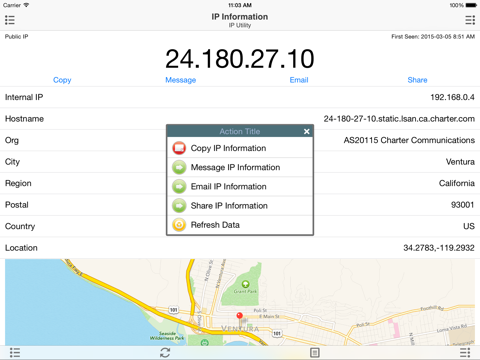480x360 pixels.
Task: Click the Carrier label in status bar
Action: [12, 5]
